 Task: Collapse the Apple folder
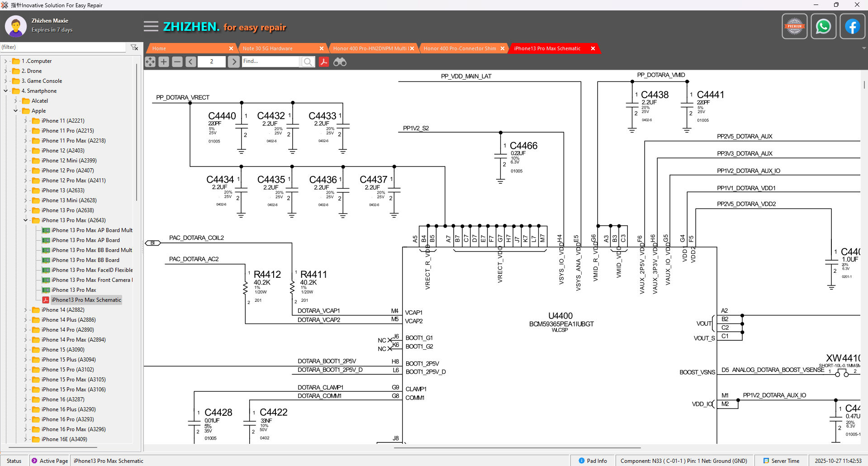15,111
